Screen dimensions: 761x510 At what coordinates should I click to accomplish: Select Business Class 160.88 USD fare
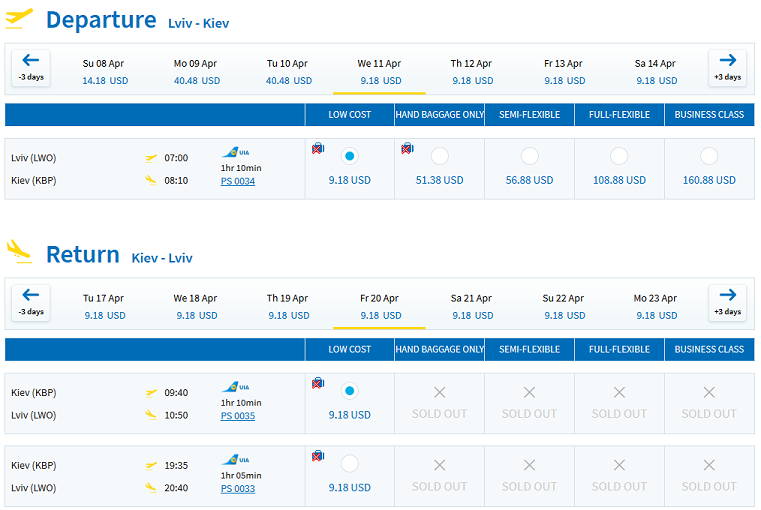pyautogui.click(x=709, y=156)
